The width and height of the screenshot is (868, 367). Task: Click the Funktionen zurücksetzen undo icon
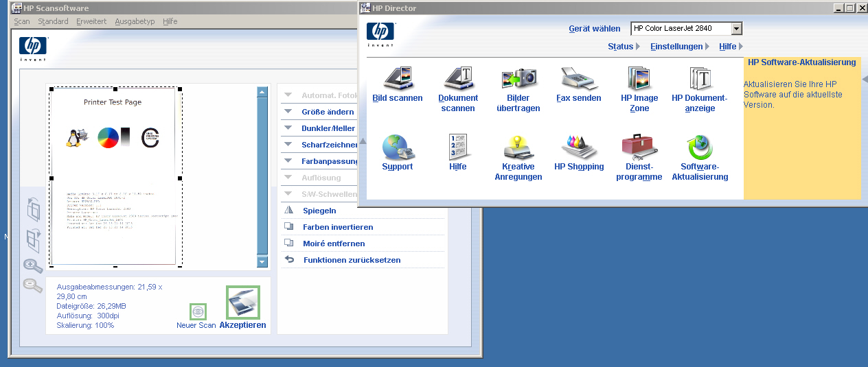pos(289,260)
